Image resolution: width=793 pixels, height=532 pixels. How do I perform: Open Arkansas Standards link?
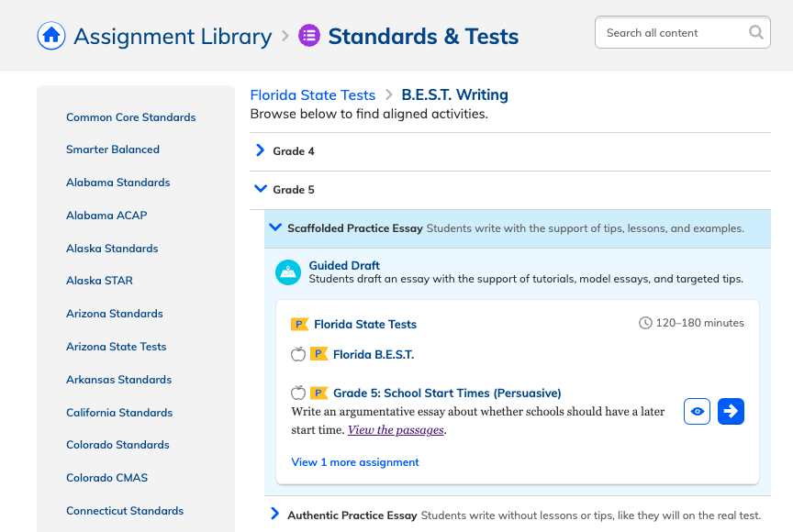[x=118, y=380]
